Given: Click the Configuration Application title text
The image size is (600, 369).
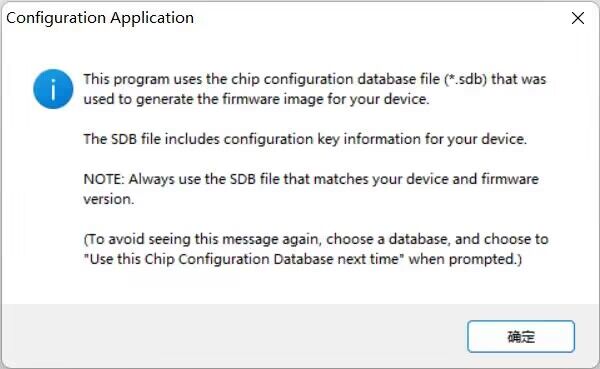Looking at the screenshot, I should [100, 18].
